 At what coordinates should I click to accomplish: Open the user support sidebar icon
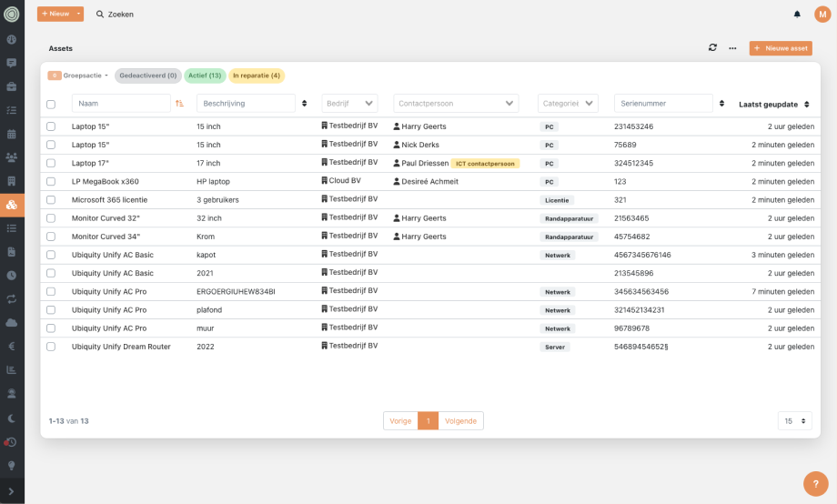[11, 394]
